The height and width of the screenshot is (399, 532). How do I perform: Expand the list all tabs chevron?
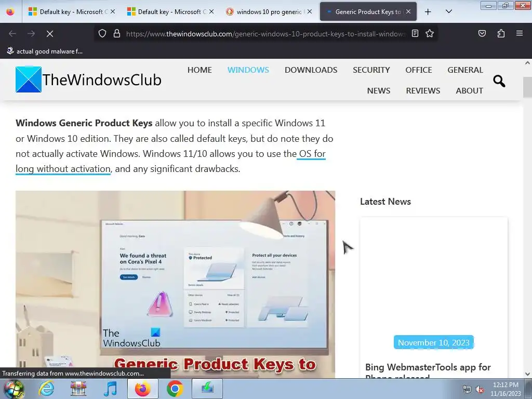448,12
